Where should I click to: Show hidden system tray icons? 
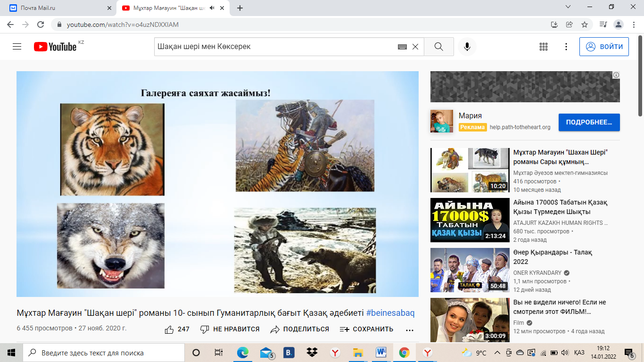497,353
